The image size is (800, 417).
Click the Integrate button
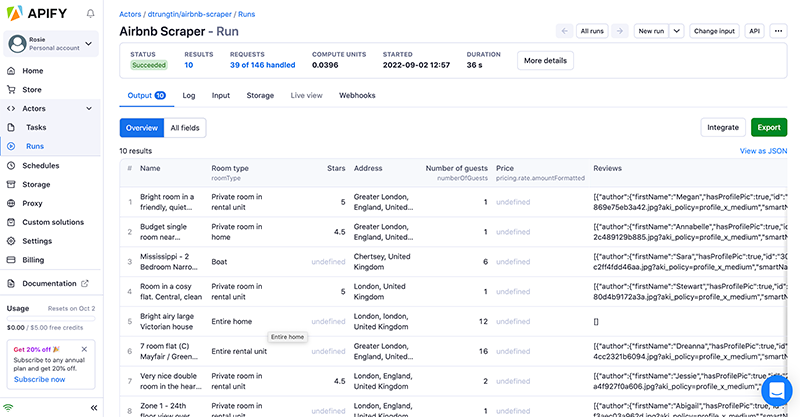[723, 128]
